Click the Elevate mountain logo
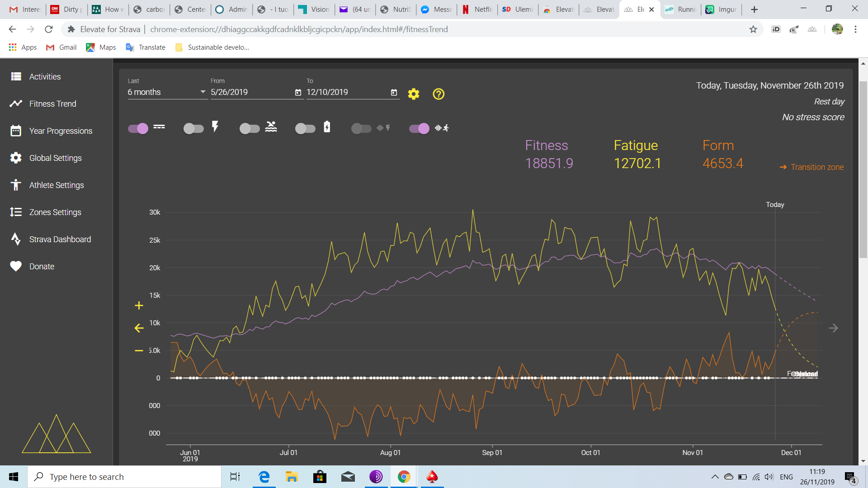 tap(57, 434)
